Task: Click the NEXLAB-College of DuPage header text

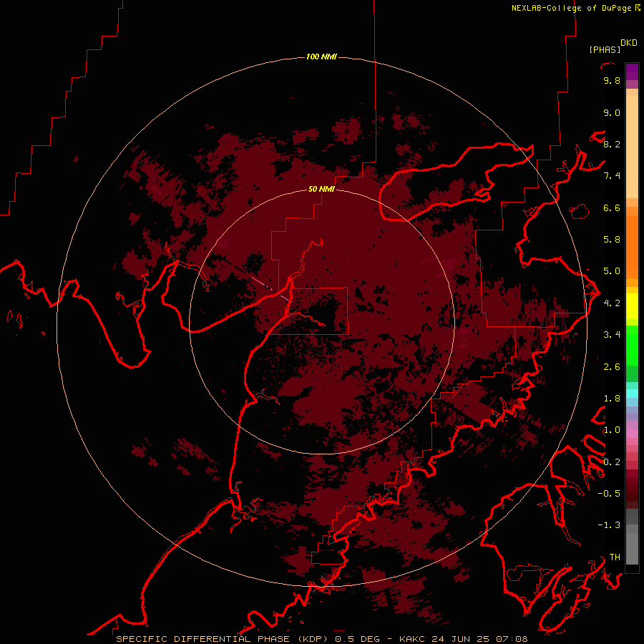Action: pos(572,8)
